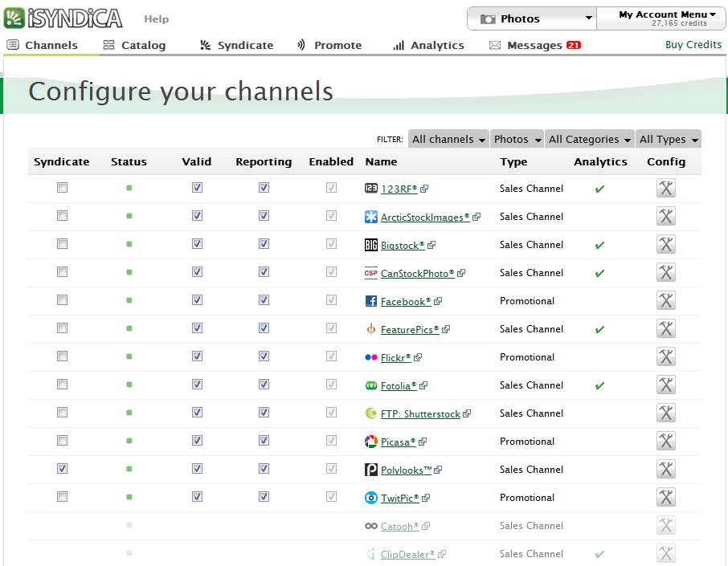The image size is (728, 566).
Task: Open config tools for FeaturePics
Action: pos(666,329)
